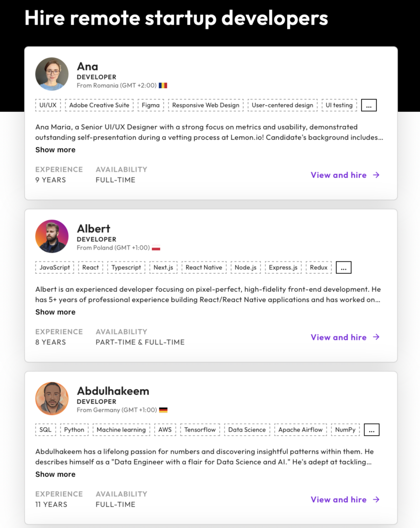This screenshot has height=528, width=420.
Task: Expand Ana's skill tags with ellipsis button
Action: [x=369, y=105]
